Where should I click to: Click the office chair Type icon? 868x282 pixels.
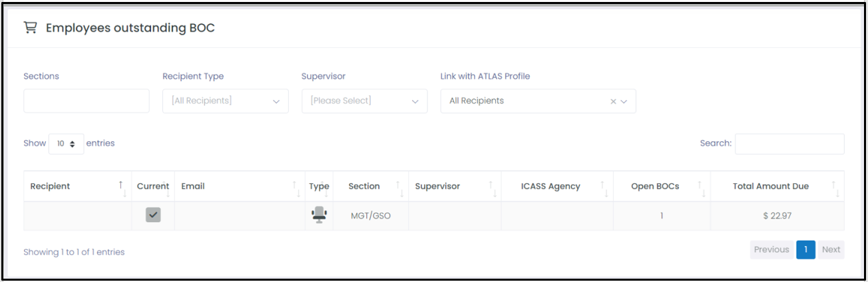tap(320, 215)
